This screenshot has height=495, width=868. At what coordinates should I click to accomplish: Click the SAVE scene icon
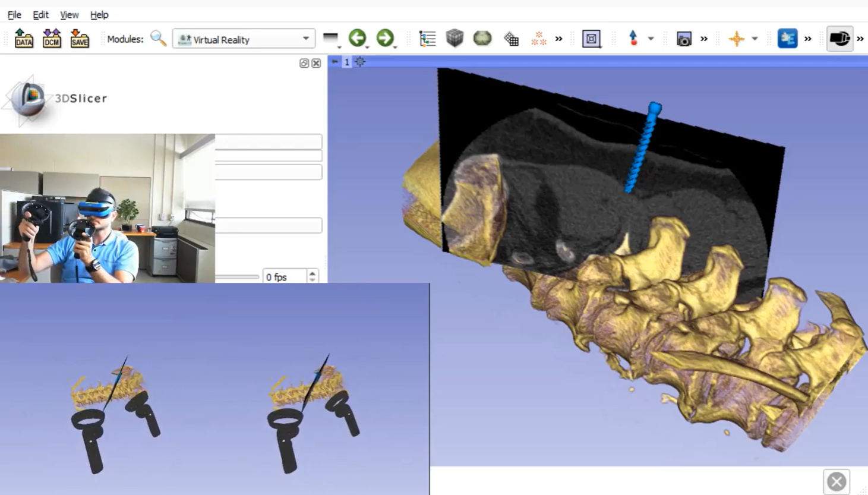80,39
